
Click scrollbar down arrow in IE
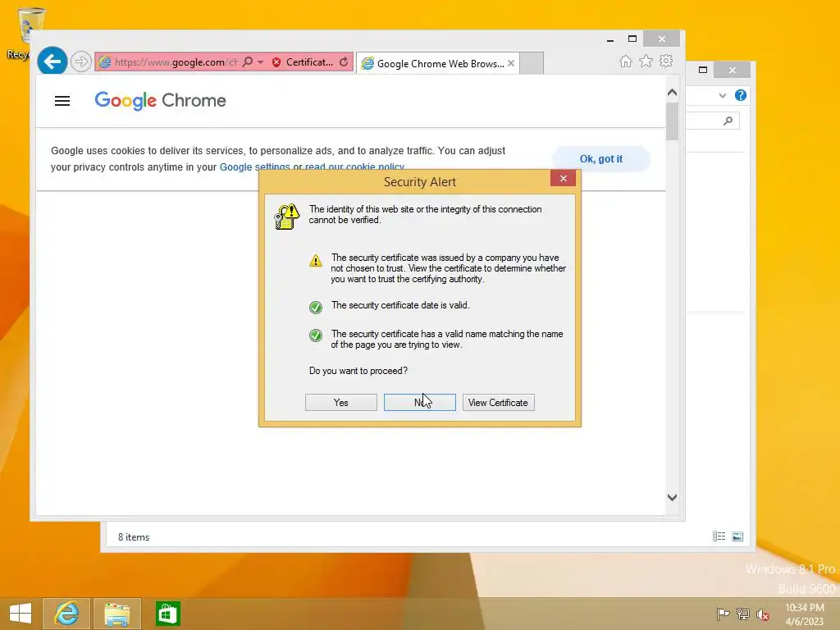(673, 497)
